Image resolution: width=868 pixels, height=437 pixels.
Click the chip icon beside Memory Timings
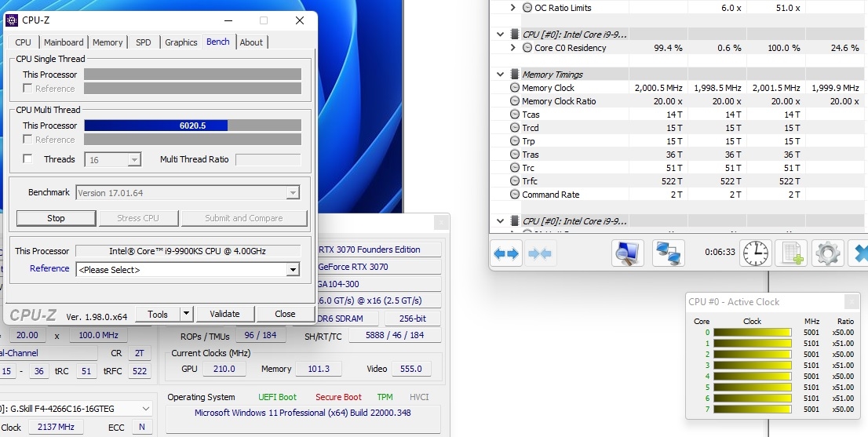point(514,74)
